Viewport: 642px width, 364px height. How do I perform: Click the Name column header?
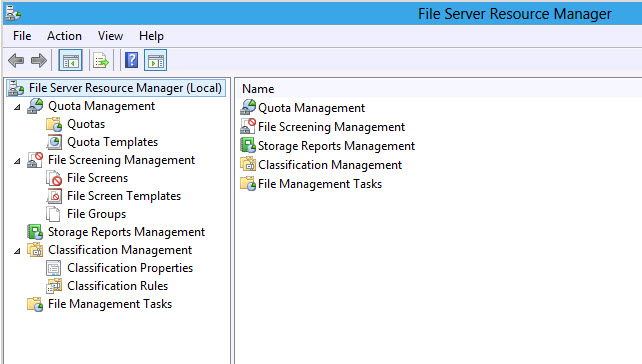[258, 89]
